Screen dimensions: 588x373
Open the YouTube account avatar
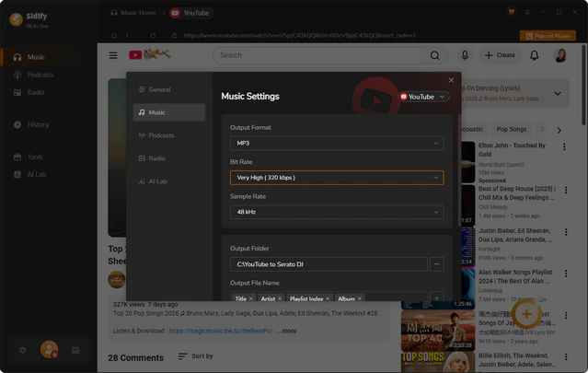[560, 55]
